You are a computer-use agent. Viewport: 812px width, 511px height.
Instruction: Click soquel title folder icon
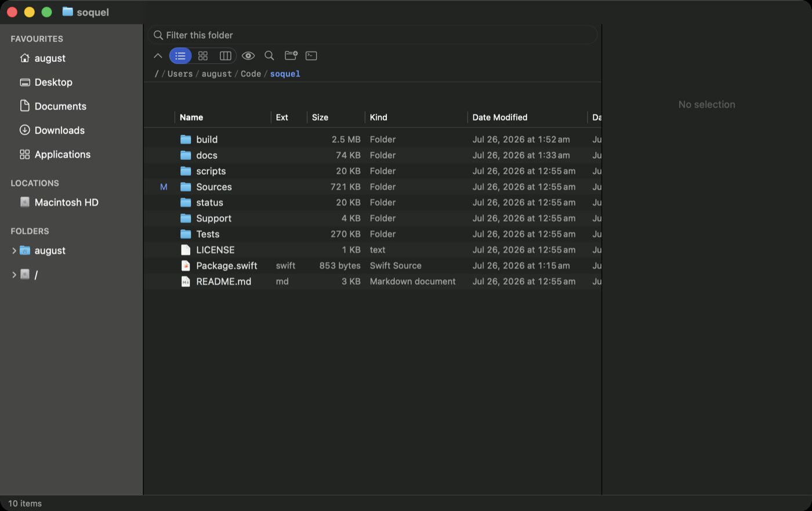click(x=68, y=12)
